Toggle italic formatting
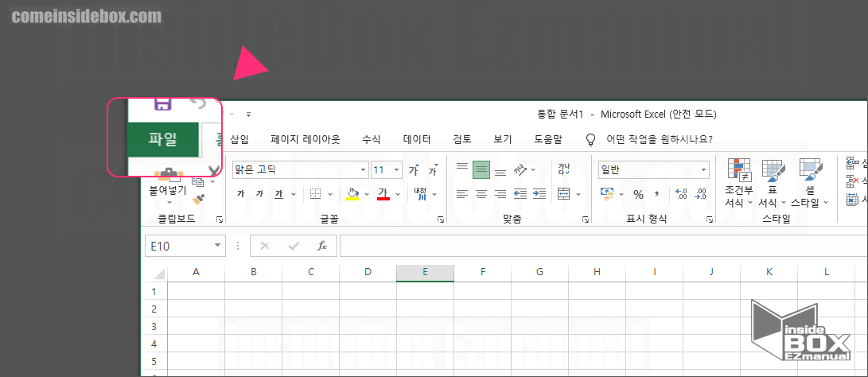Image resolution: width=868 pixels, height=377 pixels. pos(259,194)
